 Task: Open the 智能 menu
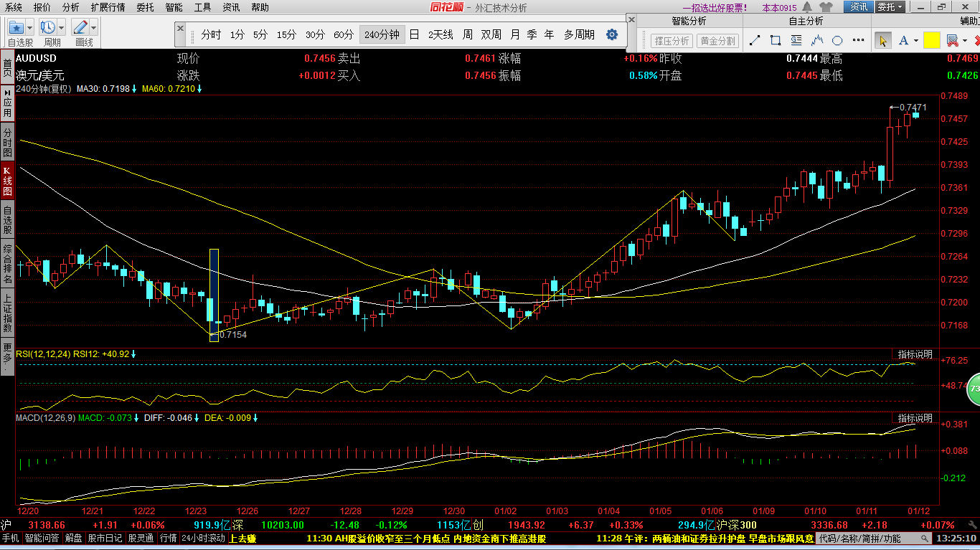tap(174, 7)
